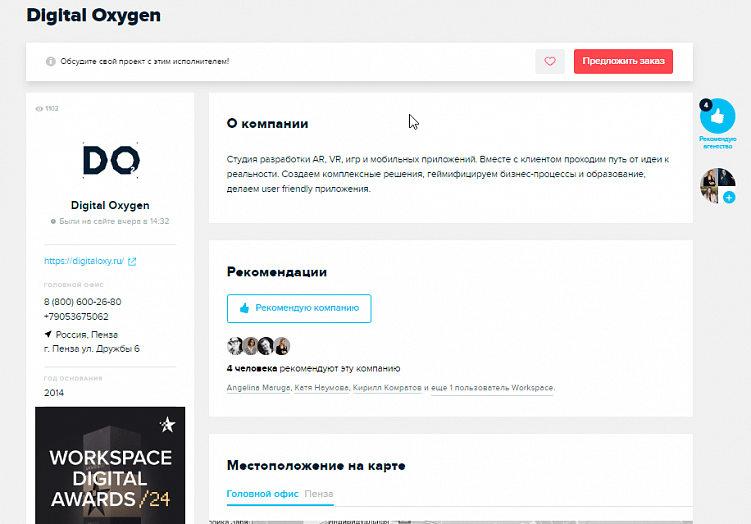The height and width of the screenshot is (524, 751).
Task: Click the external link icon beside the website URL
Action: pyautogui.click(x=132, y=262)
